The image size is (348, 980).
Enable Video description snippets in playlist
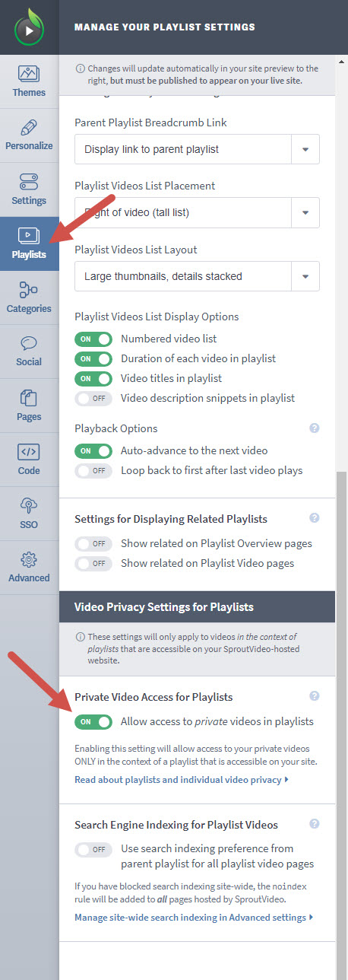tap(93, 398)
